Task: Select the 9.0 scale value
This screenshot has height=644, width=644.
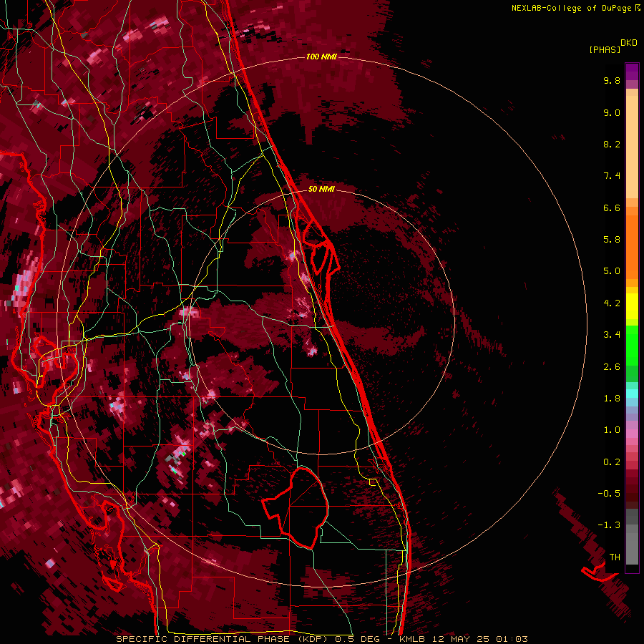Action: click(x=612, y=112)
